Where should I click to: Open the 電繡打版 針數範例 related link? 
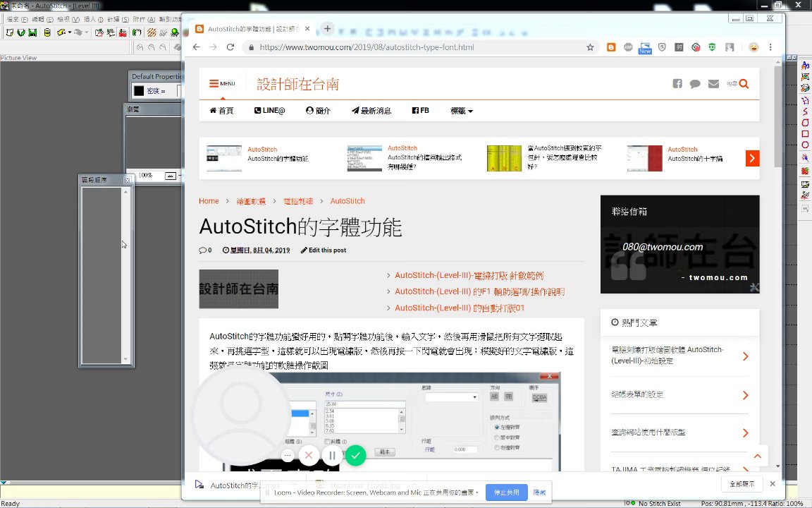pos(469,275)
